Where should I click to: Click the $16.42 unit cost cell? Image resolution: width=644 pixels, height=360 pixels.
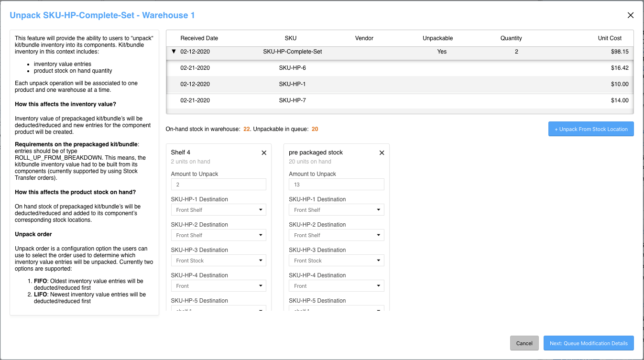click(x=620, y=68)
